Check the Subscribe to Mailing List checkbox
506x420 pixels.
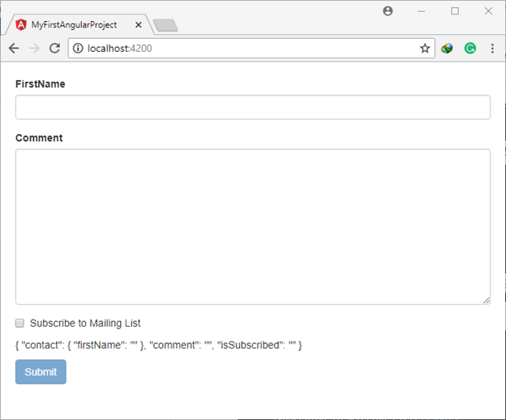coord(19,323)
